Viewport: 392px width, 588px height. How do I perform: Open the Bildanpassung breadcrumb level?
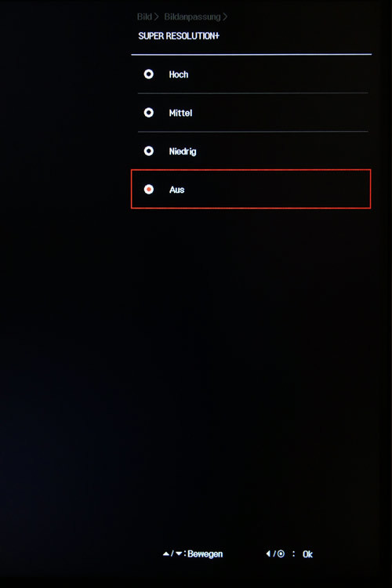(192, 17)
